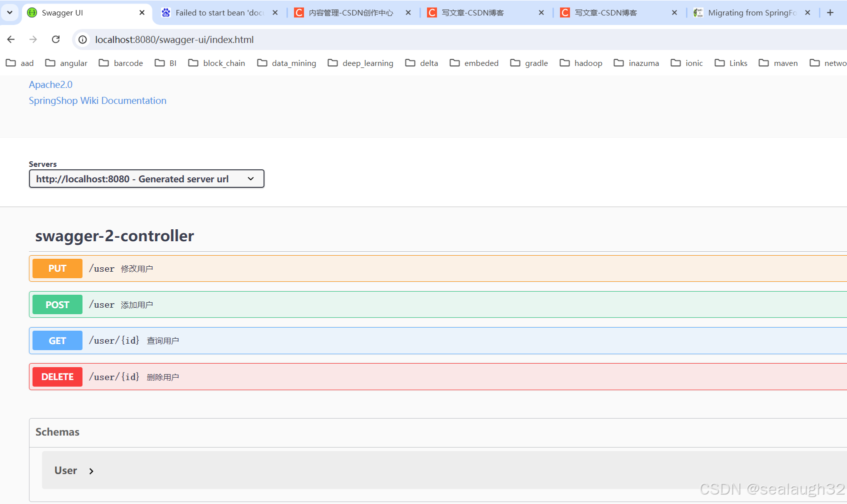
Task: Reload the Swagger UI page
Action: coord(56,39)
